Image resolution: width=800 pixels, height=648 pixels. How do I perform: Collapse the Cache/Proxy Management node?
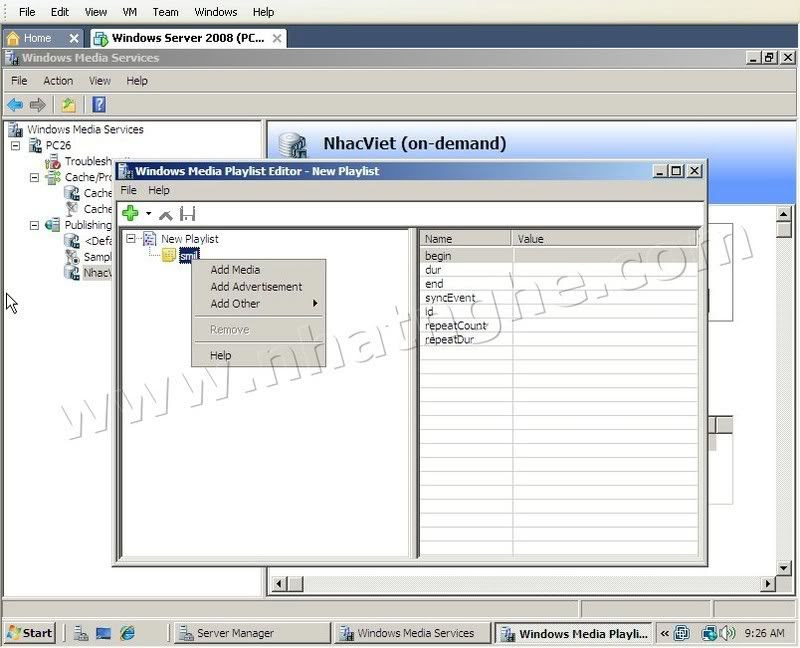tap(34, 178)
